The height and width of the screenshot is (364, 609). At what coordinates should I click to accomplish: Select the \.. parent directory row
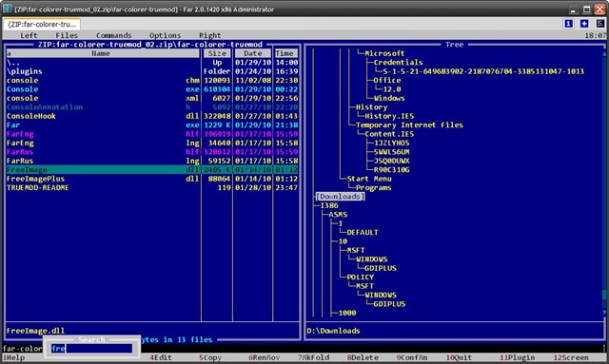pos(152,63)
